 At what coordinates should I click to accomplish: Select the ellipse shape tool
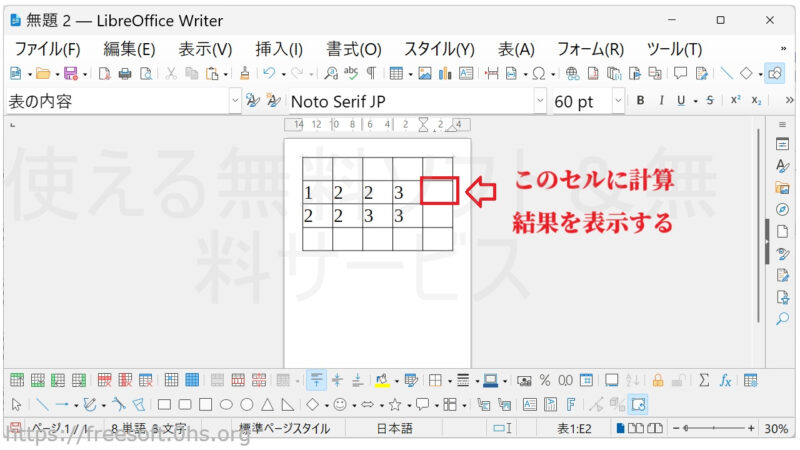pyautogui.click(x=226, y=405)
